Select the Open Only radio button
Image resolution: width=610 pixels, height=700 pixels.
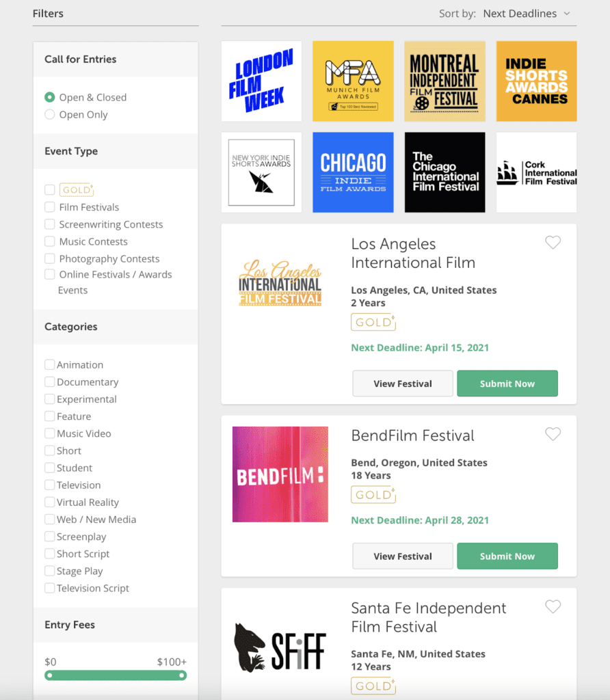tap(49, 115)
